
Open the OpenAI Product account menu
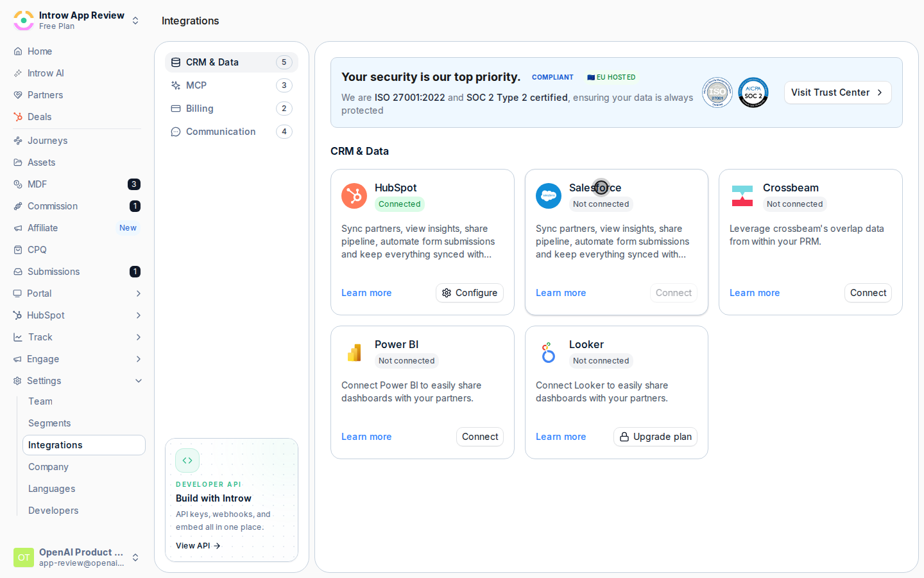pyautogui.click(x=77, y=557)
